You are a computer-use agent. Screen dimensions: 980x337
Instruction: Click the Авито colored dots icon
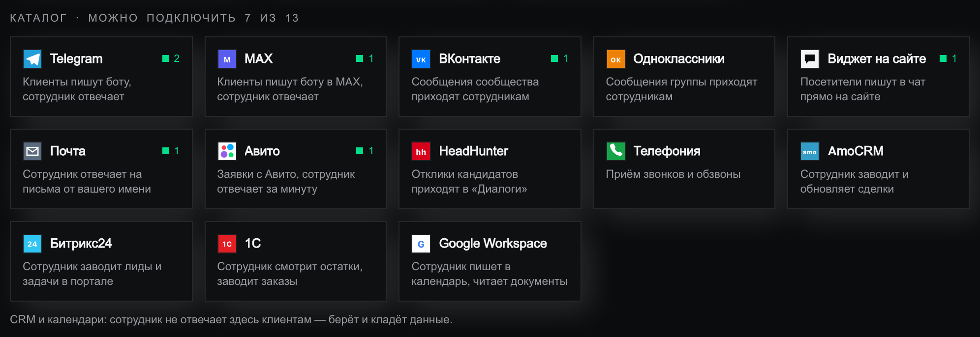click(227, 151)
